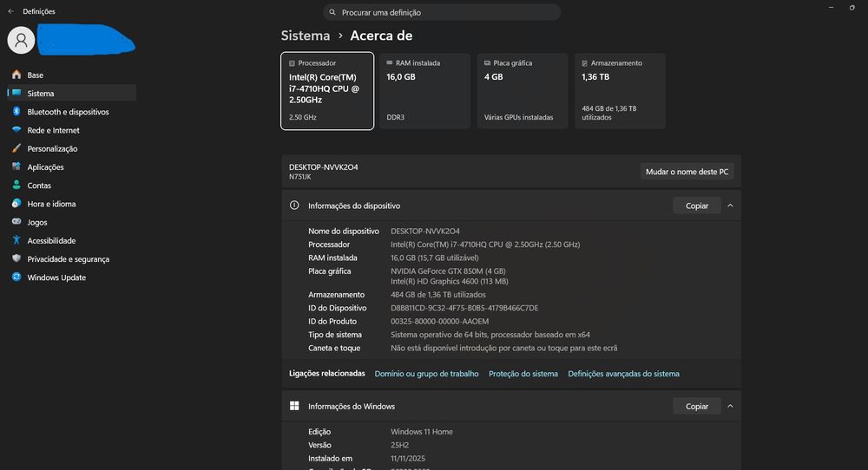Click the Contas person icon
Screen dimensions: 868x470
[x=16, y=186]
